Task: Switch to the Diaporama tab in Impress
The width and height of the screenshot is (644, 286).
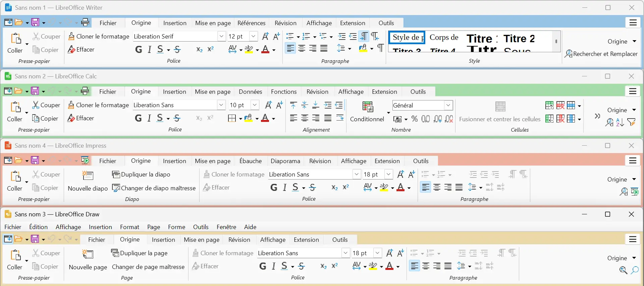Action: pyautogui.click(x=285, y=161)
